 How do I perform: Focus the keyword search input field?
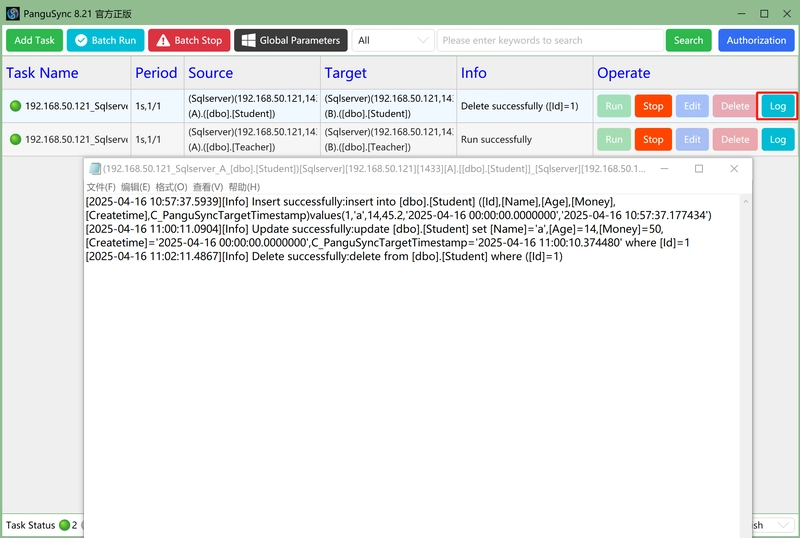[x=550, y=40]
